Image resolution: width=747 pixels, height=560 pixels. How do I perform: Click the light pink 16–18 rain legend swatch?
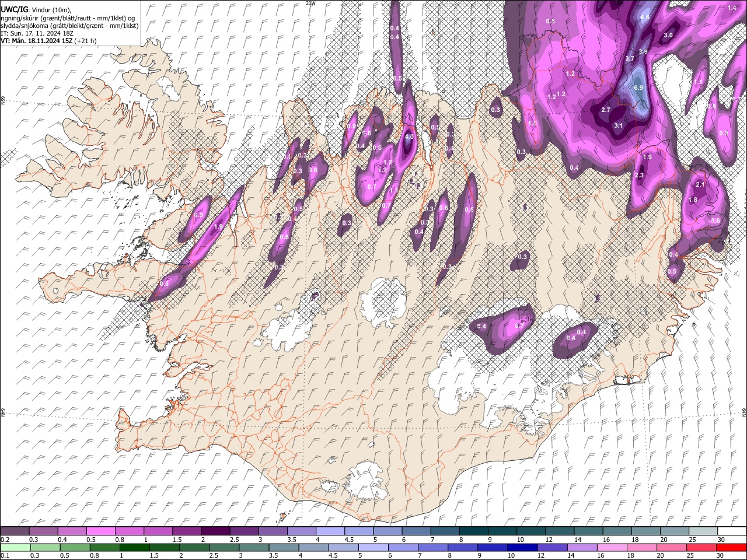tap(612, 547)
